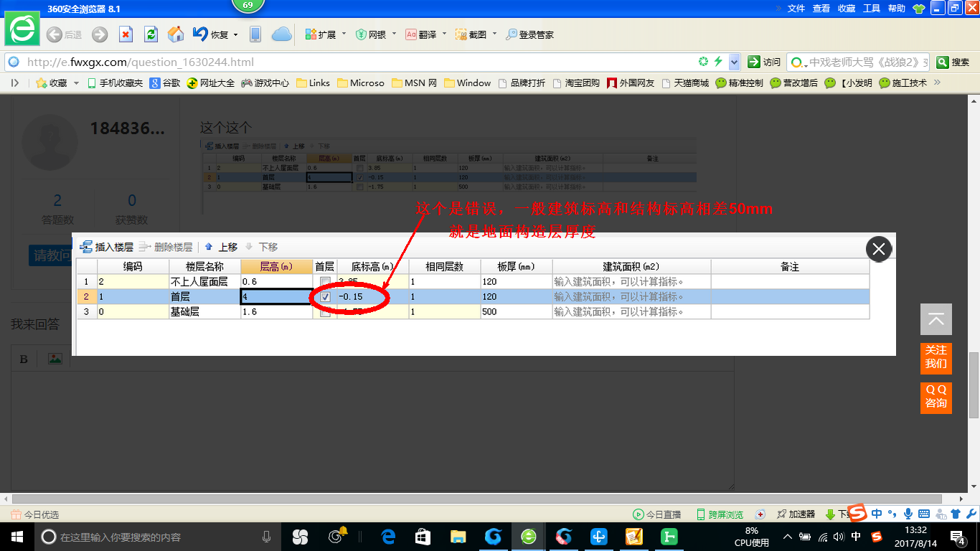Expand the 网银 dropdown arrow

pos(394,34)
